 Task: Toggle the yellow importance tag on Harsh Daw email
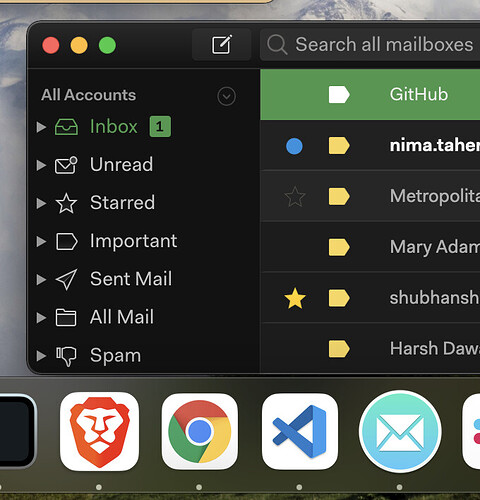339,349
